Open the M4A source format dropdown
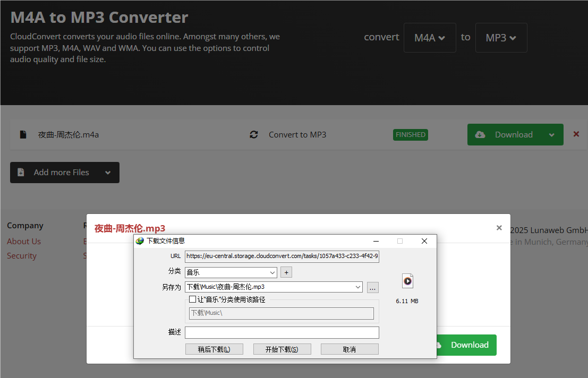This screenshot has width=588, height=378. click(430, 38)
